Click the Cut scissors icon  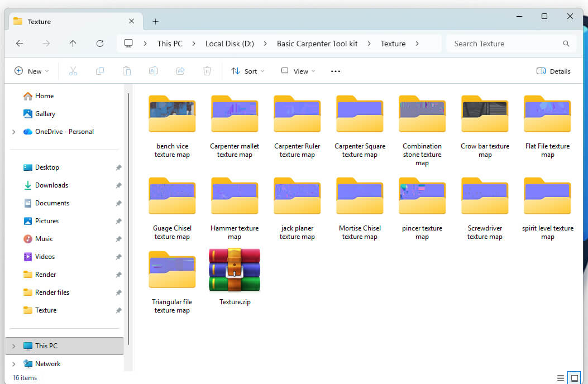73,71
